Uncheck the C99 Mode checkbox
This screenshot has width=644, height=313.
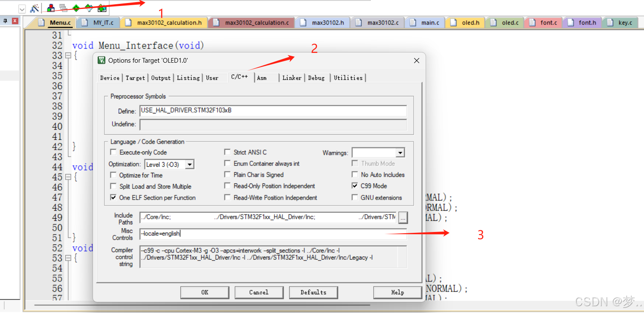355,186
